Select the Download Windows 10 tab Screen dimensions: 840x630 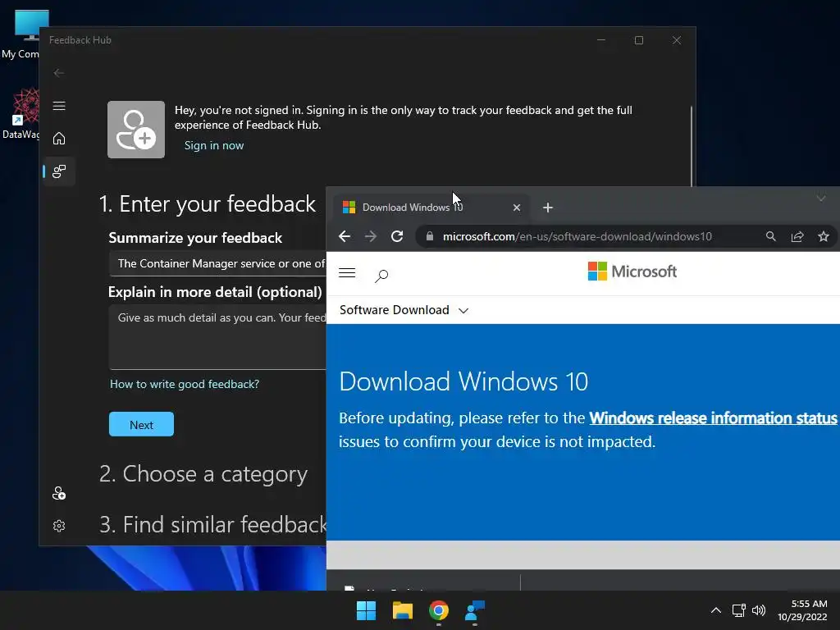431,208
